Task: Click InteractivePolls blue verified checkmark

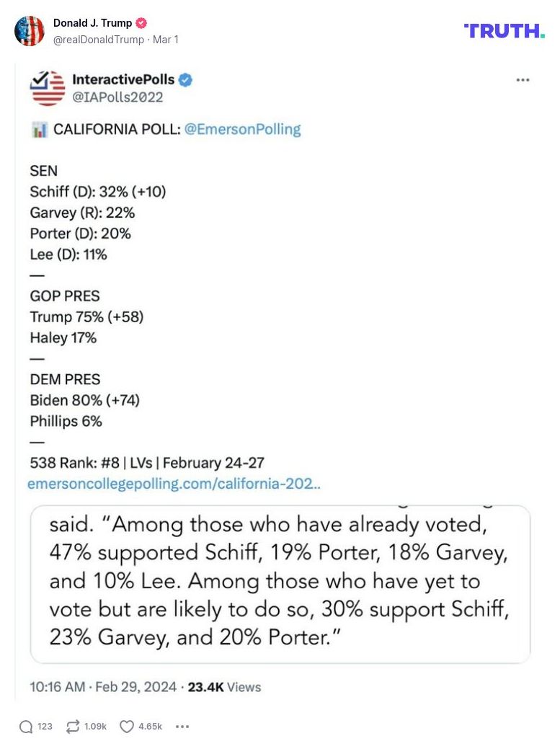Action: click(x=186, y=80)
